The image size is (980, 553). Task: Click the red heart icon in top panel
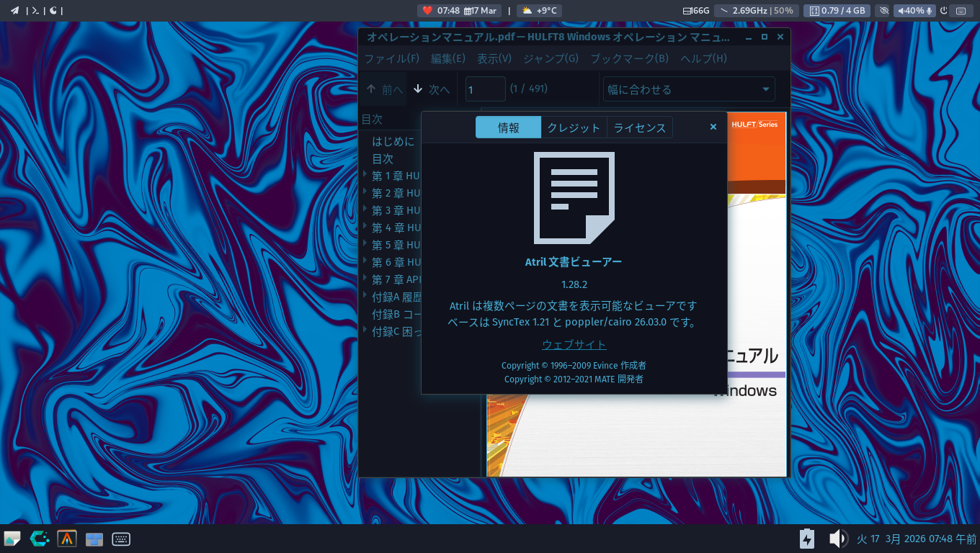point(427,11)
